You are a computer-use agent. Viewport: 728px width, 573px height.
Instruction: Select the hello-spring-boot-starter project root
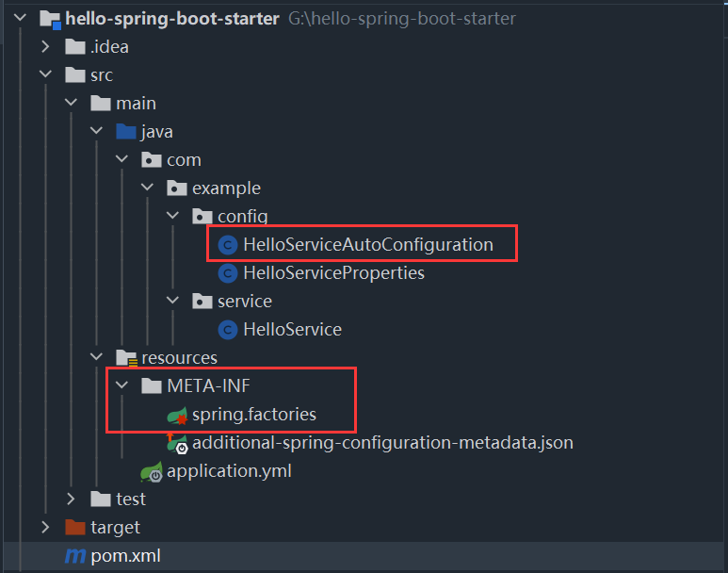point(172,19)
